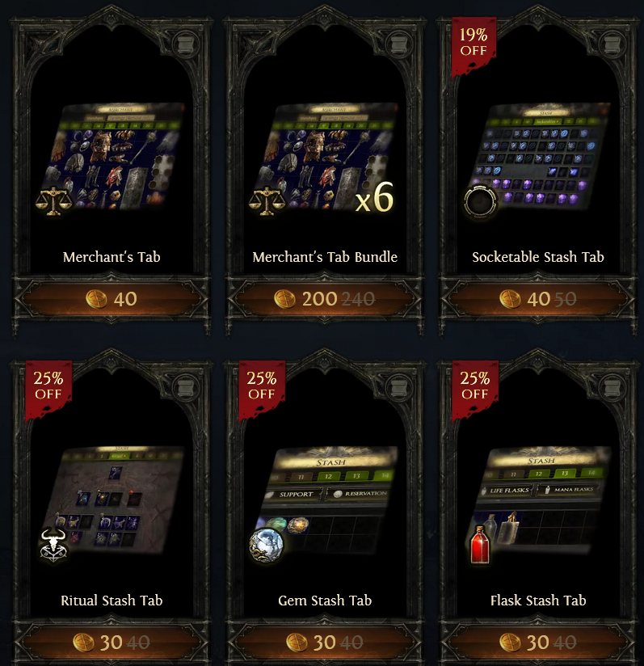
Task: Click the stash scroll icon atop Socketable Stash Tab card
Action: click(x=612, y=44)
